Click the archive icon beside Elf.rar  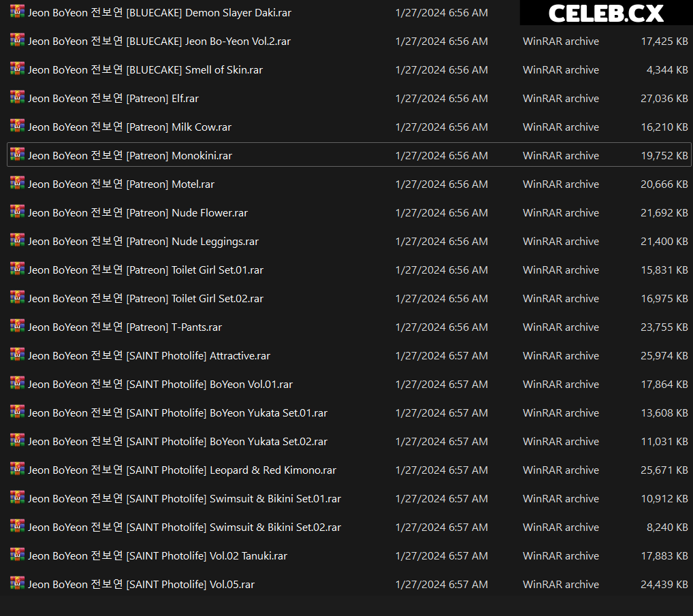tap(17, 97)
